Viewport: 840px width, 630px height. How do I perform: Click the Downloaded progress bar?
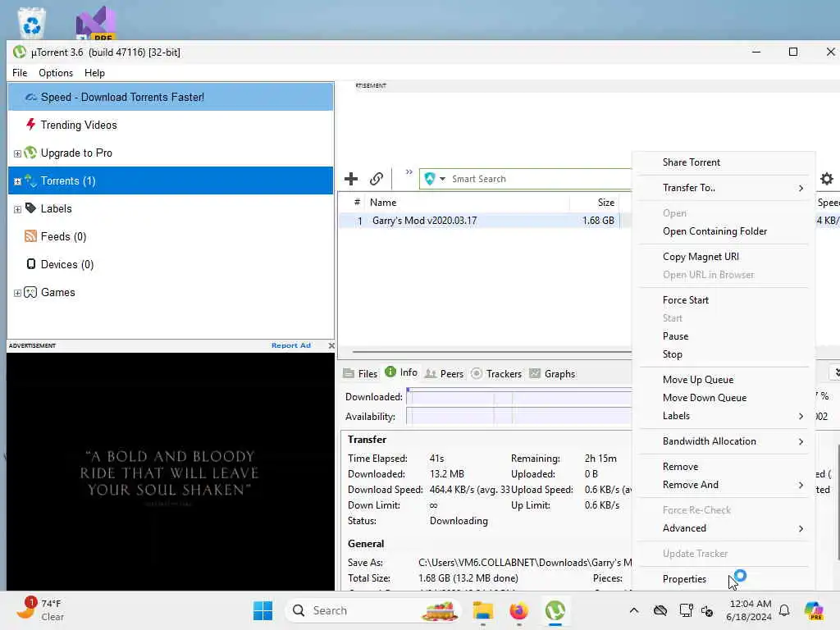tap(519, 397)
